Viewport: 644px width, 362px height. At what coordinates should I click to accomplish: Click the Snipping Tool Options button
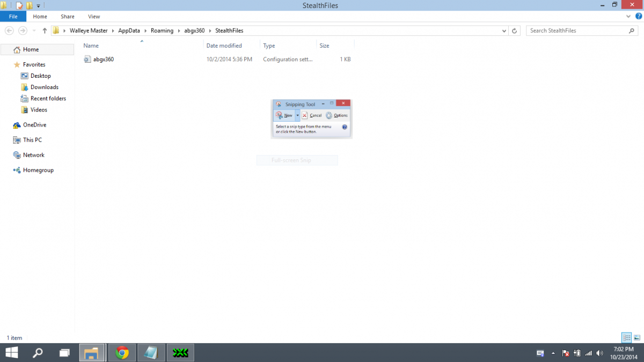(x=336, y=115)
